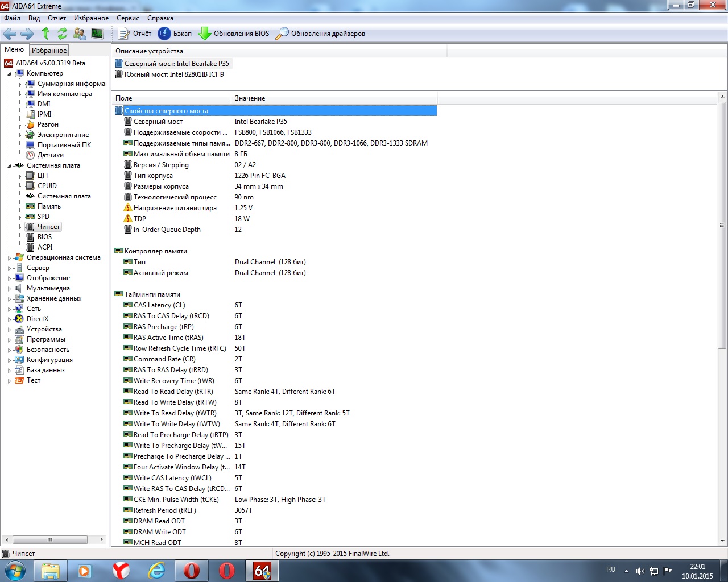Image resolution: width=728 pixels, height=582 pixels.
Task: Open the Отчёт menu in the menu bar
Action: (57, 18)
